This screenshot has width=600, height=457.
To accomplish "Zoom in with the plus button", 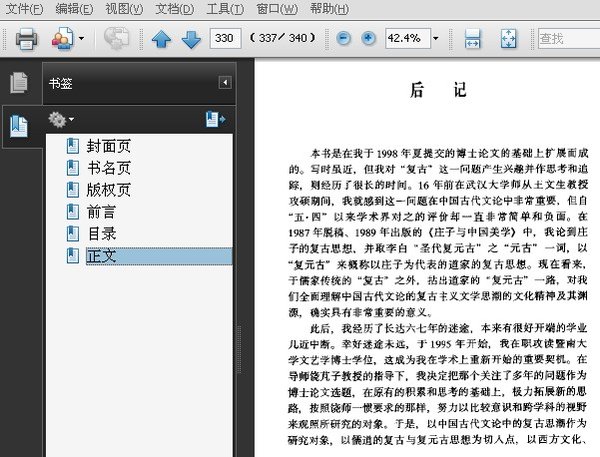I will coord(368,38).
